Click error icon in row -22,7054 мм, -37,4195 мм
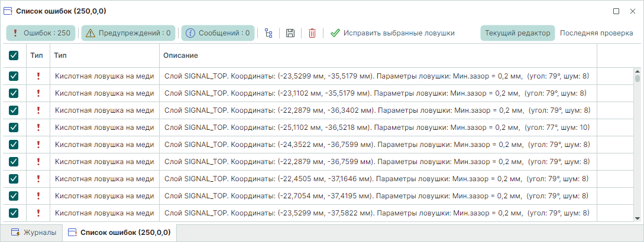This screenshot has width=644, height=242. 38,195
